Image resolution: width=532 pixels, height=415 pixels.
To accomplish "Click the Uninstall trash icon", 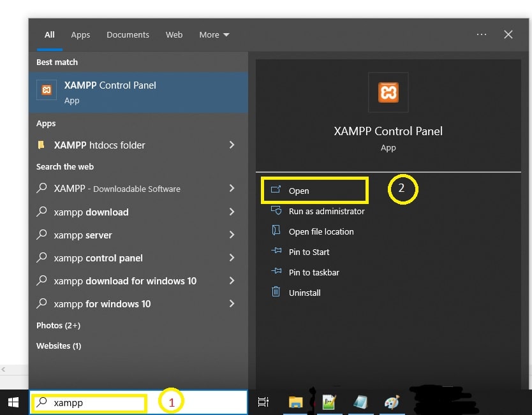I will coord(276,292).
